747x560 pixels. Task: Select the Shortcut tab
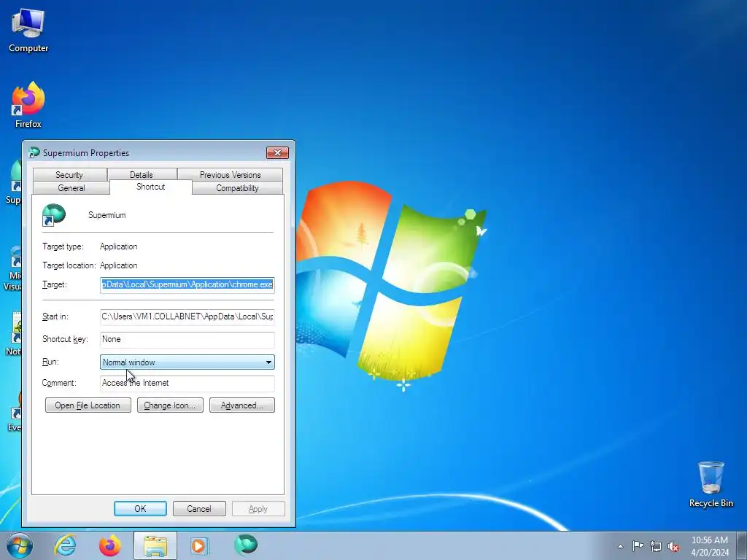pyautogui.click(x=150, y=187)
